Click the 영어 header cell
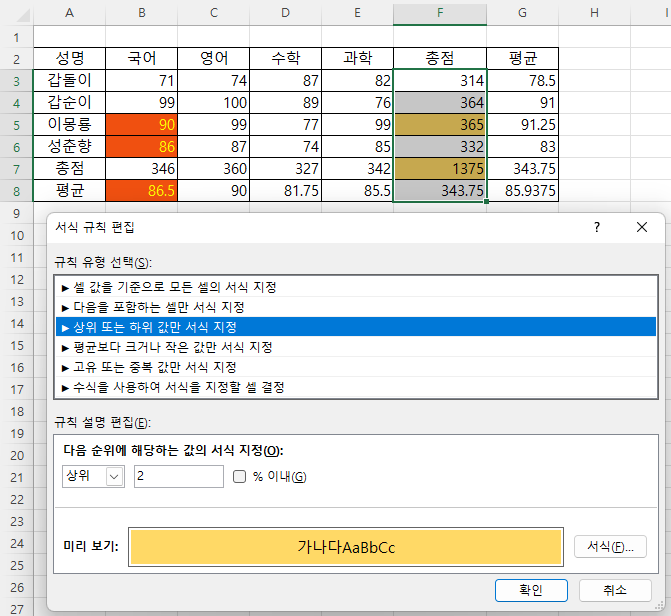The image size is (671, 616). (214, 58)
